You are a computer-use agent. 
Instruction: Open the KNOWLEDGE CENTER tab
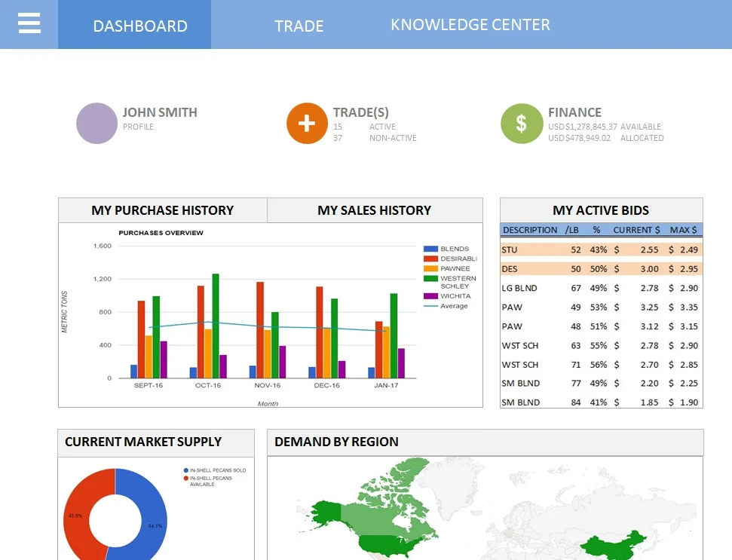tap(470, 23)
